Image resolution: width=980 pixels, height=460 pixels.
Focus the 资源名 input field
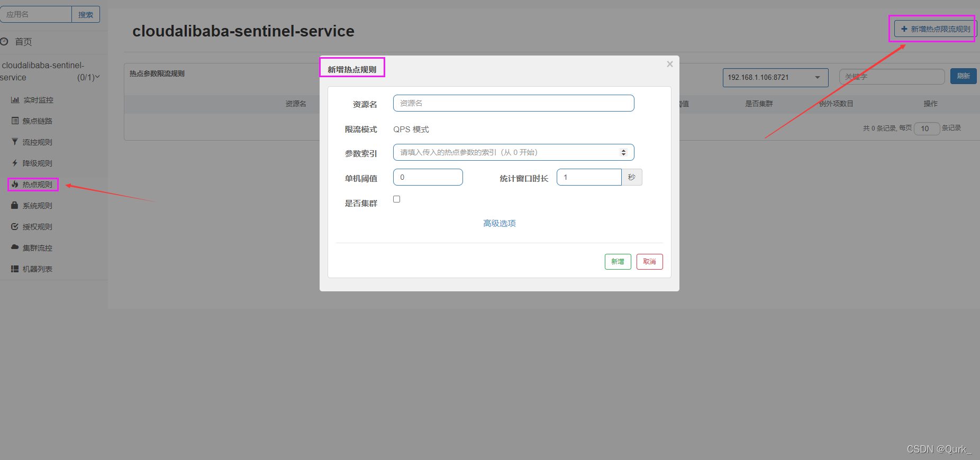pos(513,103)
